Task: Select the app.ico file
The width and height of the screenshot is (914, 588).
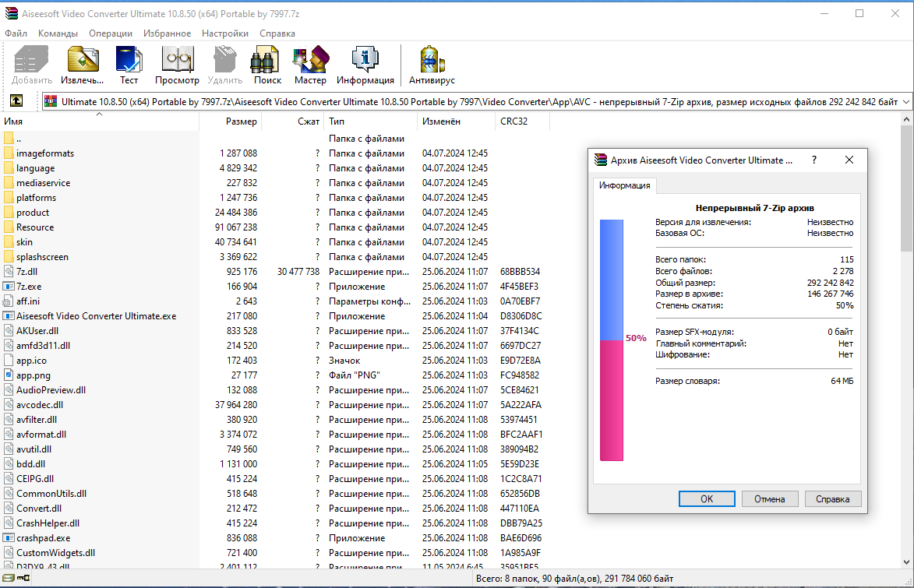Action: pos(274,361)
